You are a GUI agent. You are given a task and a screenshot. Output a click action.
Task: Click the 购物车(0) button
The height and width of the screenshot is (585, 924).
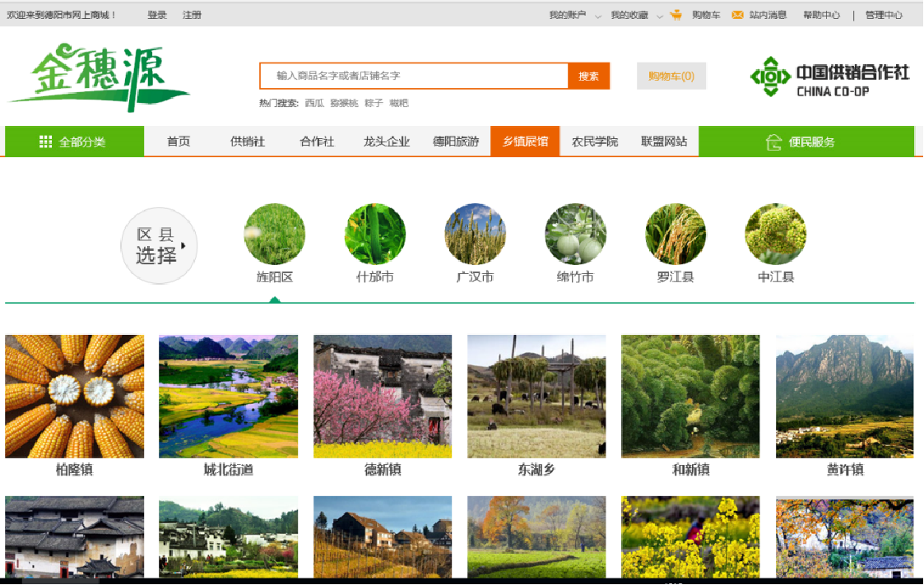(x=671, y=76)
